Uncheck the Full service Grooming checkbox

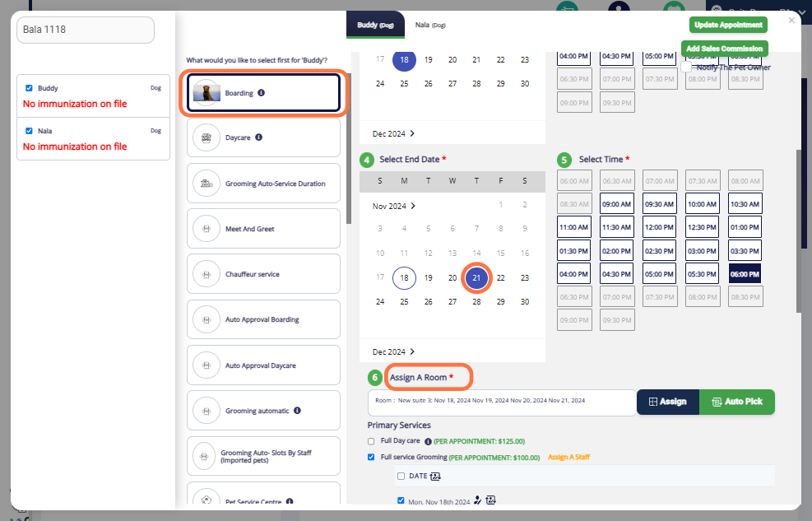(x=371, y=457)
